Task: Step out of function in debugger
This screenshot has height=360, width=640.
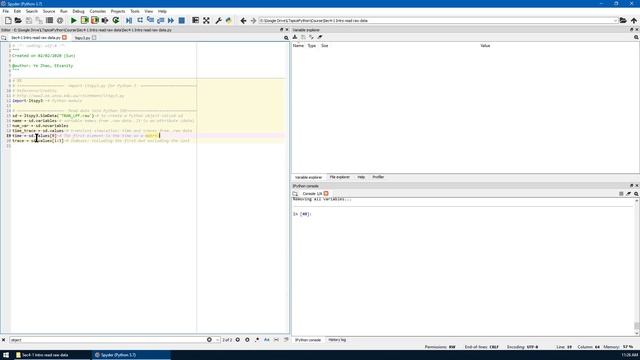Action: tap(160, 20)
